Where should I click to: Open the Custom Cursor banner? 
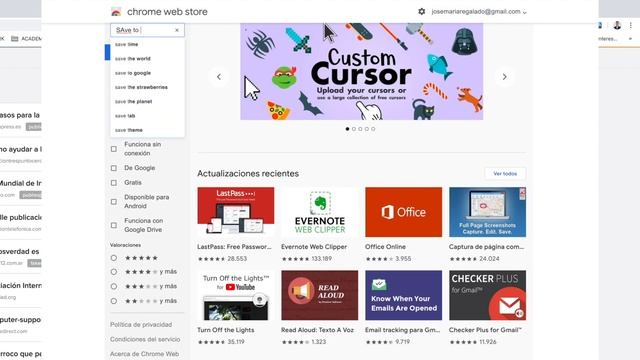click(362, 71)
